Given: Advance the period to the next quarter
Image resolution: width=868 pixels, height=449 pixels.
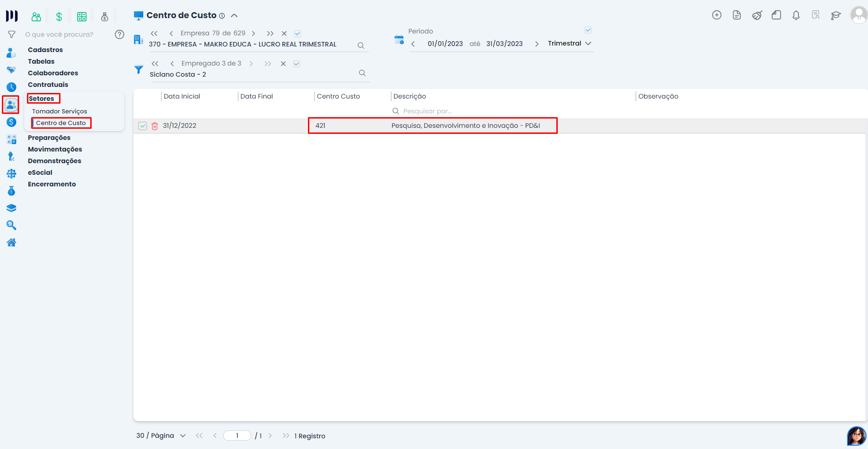Looking at the screenshot, I should point(537,44).
